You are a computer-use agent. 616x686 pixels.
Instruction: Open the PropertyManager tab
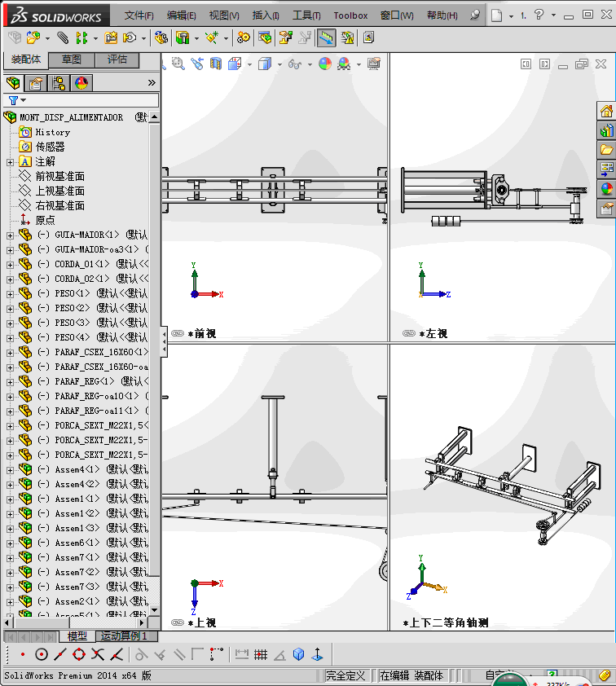click(x=35, y=82)
